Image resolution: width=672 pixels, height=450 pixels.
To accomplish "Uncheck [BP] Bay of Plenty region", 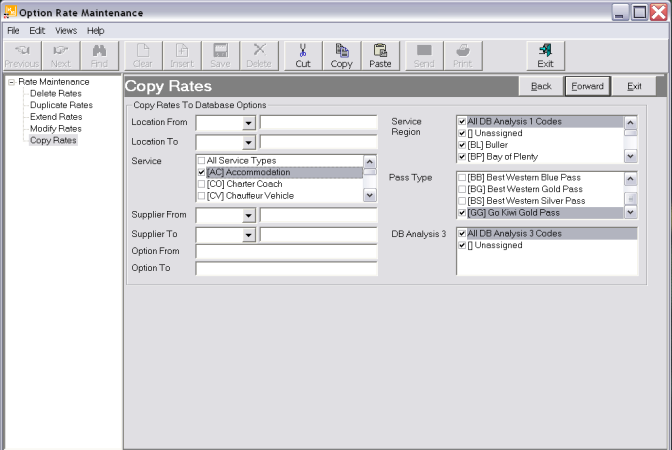I will 462,157.
